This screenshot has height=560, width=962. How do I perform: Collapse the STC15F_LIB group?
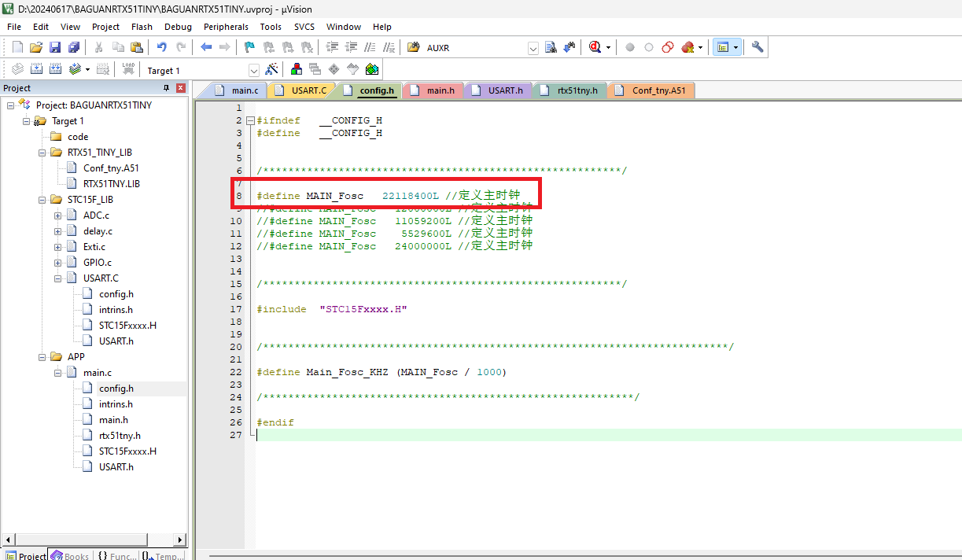42,199
